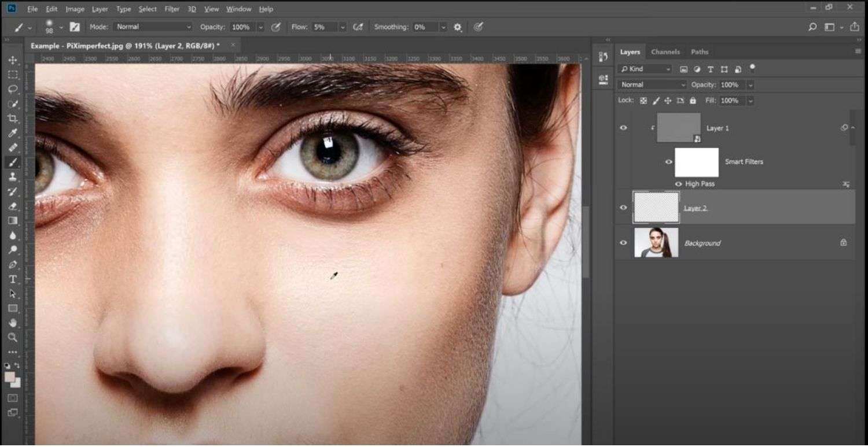Select the Clone Stamp tool
The image size is (868, 447).
(x=13, y=178)
